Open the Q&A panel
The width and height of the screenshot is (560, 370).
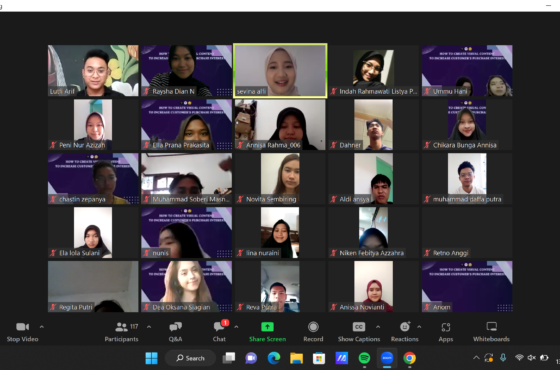[175, 332]
